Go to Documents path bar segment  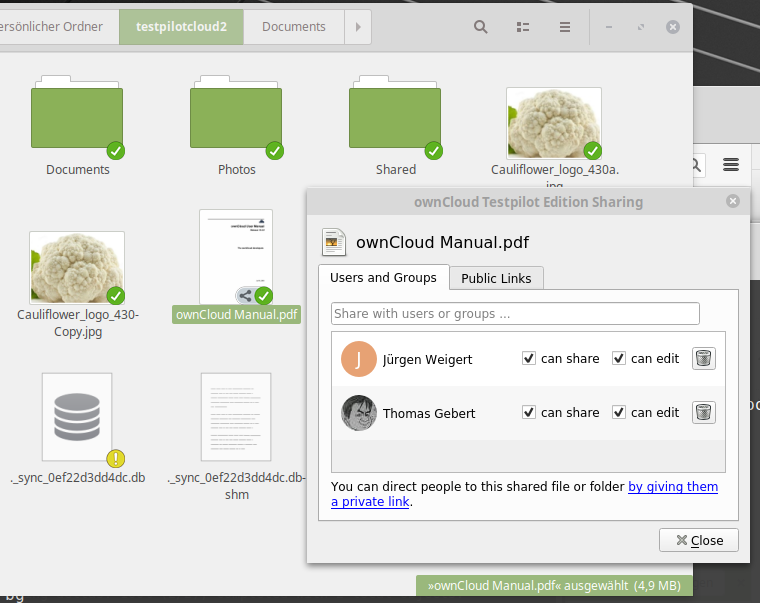point(294,27)
